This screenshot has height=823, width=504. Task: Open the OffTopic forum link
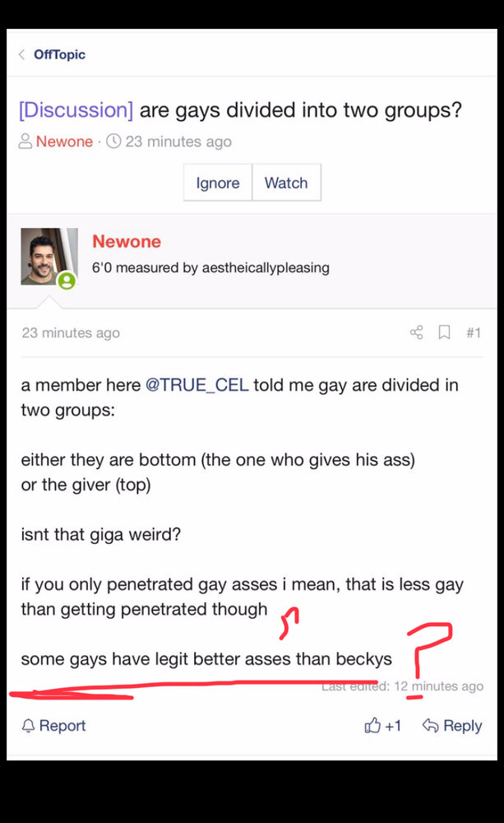(x=59, y=54)
